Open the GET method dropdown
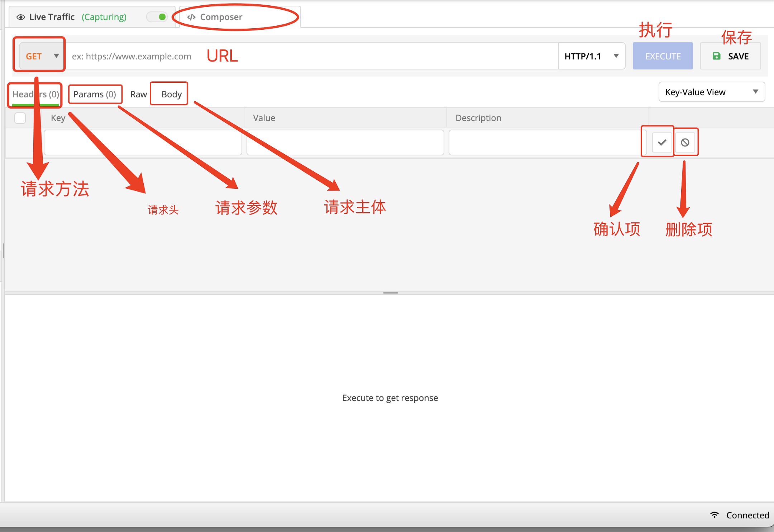Viewport: 774px width, 532px height. point(42,56)
